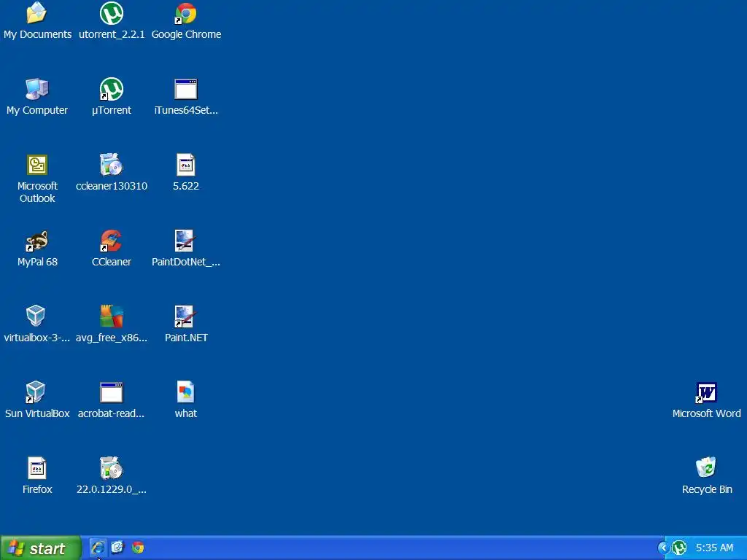The height and width of the screenshot is (560, 747).
Task: Click the 5:35 AM taskbar clock
Action: (714, 548)
